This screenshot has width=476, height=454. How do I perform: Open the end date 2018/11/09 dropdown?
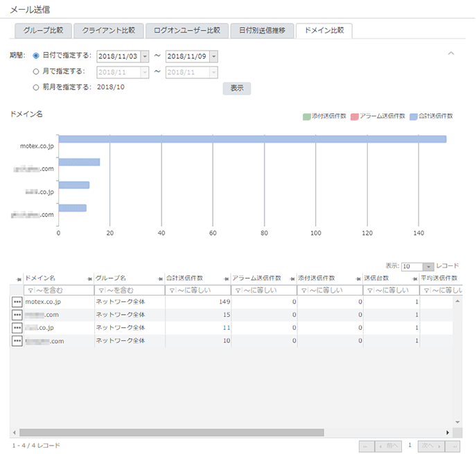pos(213,56)
